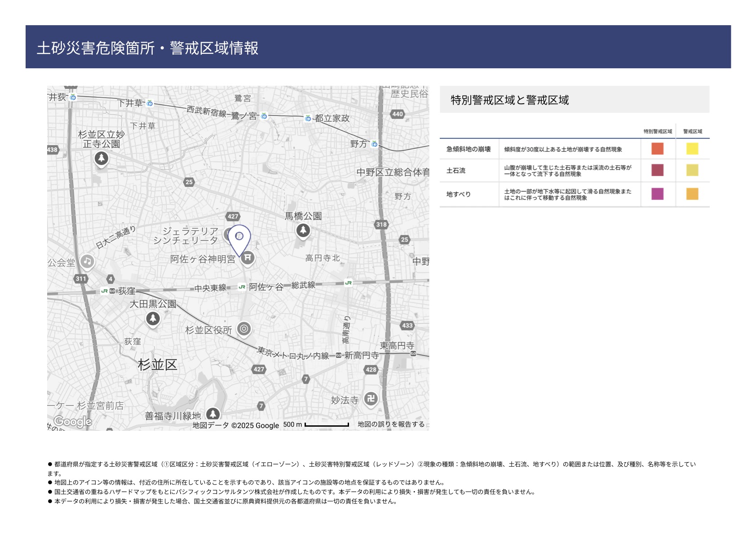
Task: Select the 新高円寺 metro station icon
Action: [x=339, y=355]
